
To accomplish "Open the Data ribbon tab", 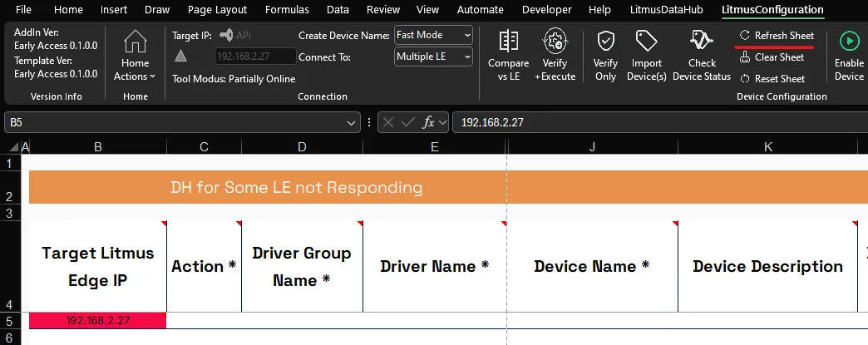I will coord(338,9).
